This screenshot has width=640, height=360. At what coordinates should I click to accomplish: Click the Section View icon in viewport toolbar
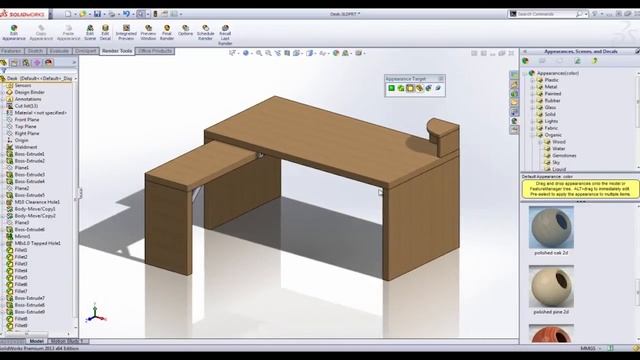point(287,53)
